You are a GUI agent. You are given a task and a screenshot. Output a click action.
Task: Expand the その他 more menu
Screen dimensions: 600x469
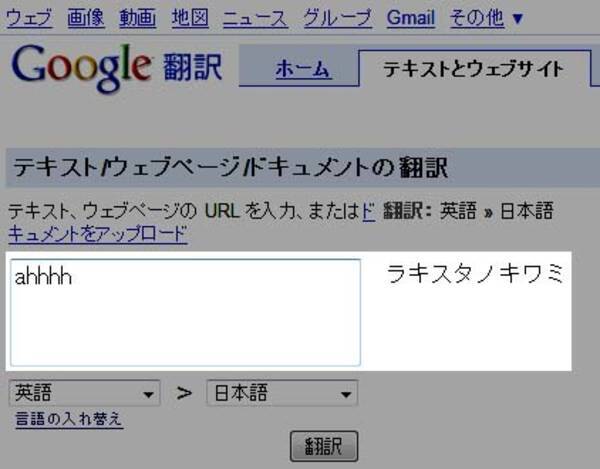(x=486, y=18)
